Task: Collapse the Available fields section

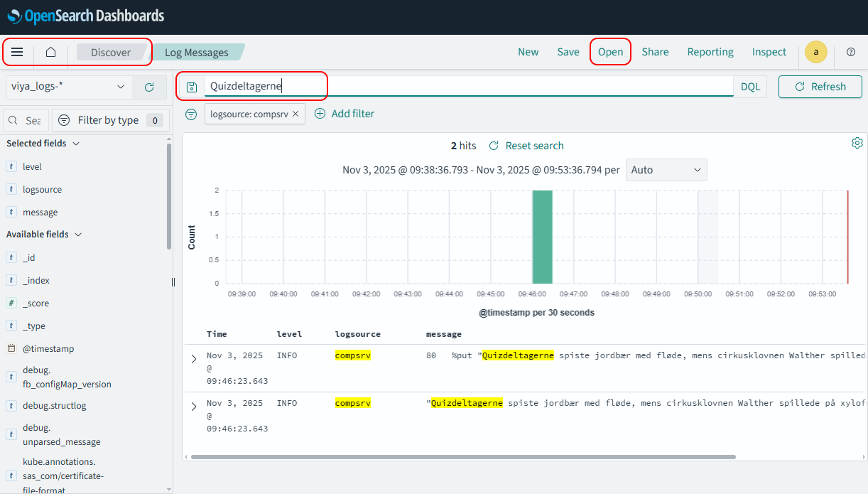Action: coord(77,234)
